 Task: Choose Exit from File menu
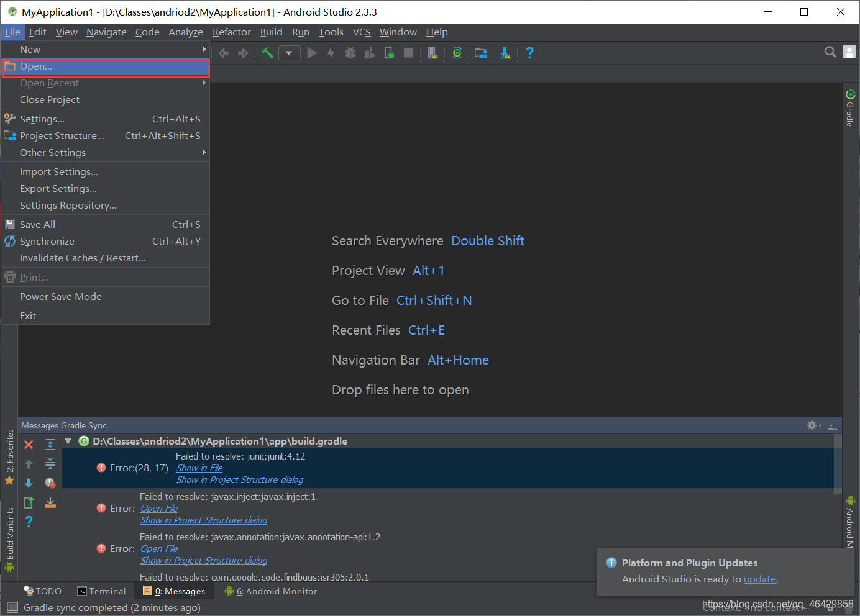click(x=106, y=316)
